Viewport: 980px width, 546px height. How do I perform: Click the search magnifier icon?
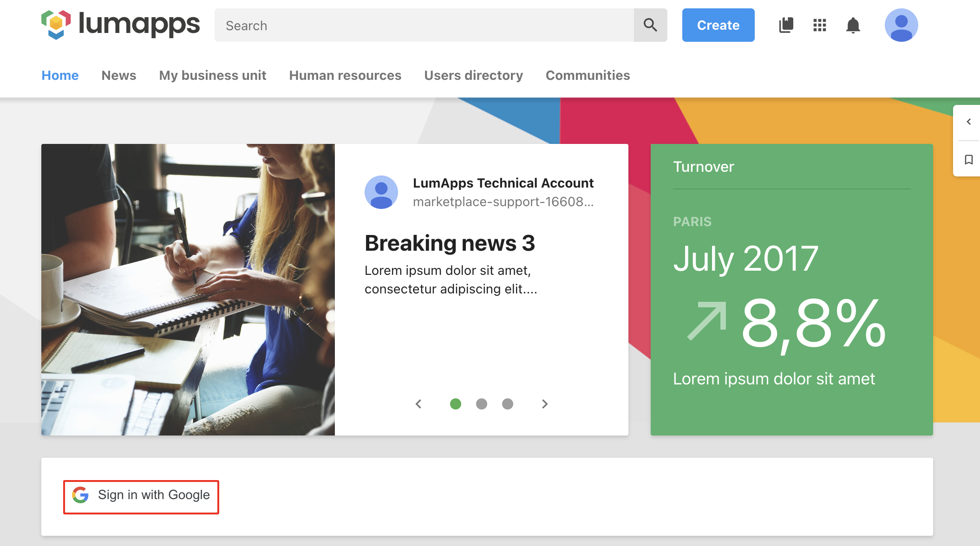click(650, 25)
